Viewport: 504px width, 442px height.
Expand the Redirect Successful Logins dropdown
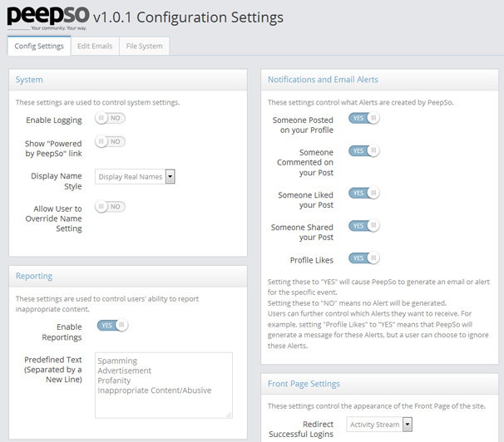click(x=379, y=425)
